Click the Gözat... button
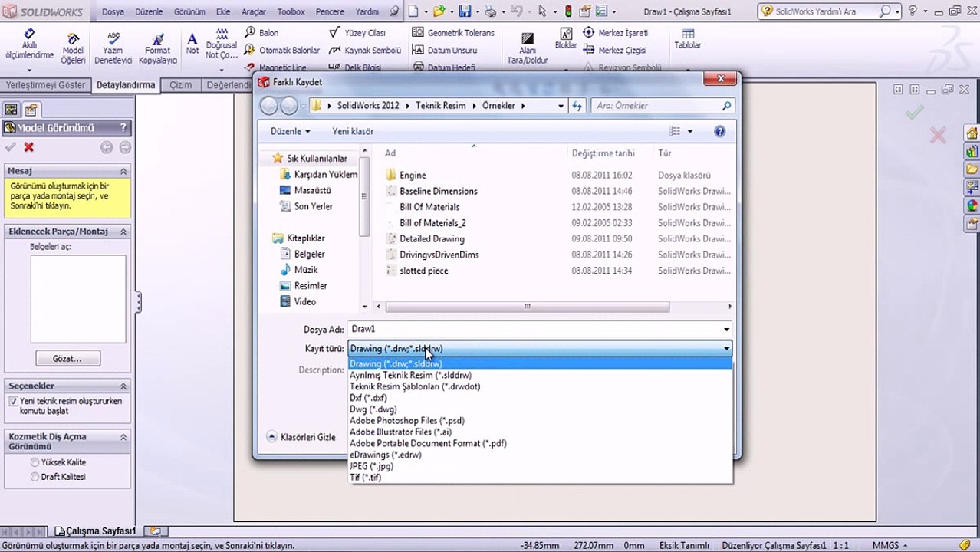 (67, 358)
